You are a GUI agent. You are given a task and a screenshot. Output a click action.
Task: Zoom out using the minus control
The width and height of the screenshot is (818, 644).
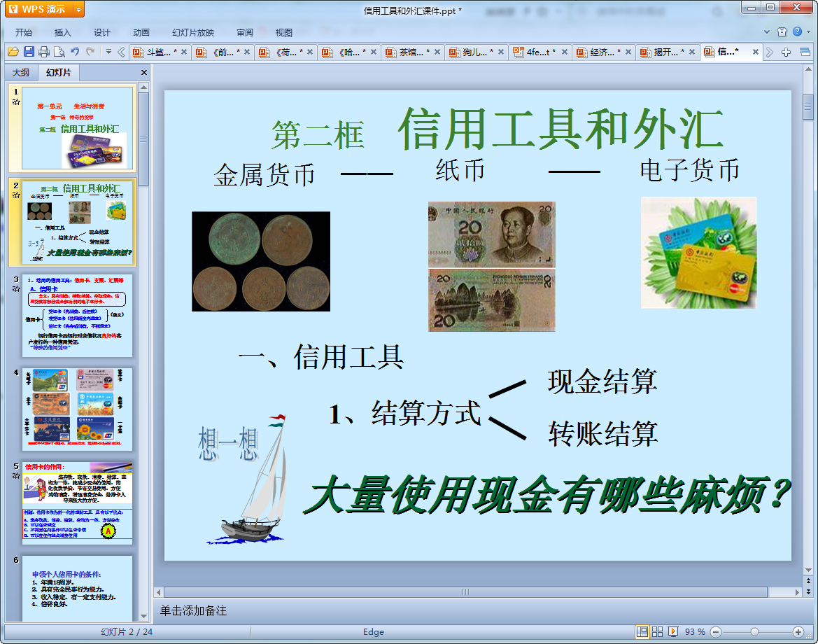[x=715, y=632]
